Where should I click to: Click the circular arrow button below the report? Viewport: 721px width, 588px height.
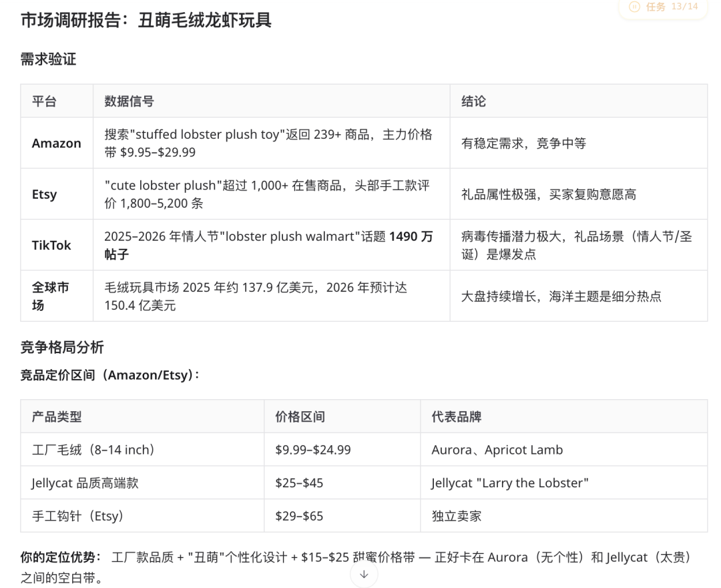pos(363,574)
